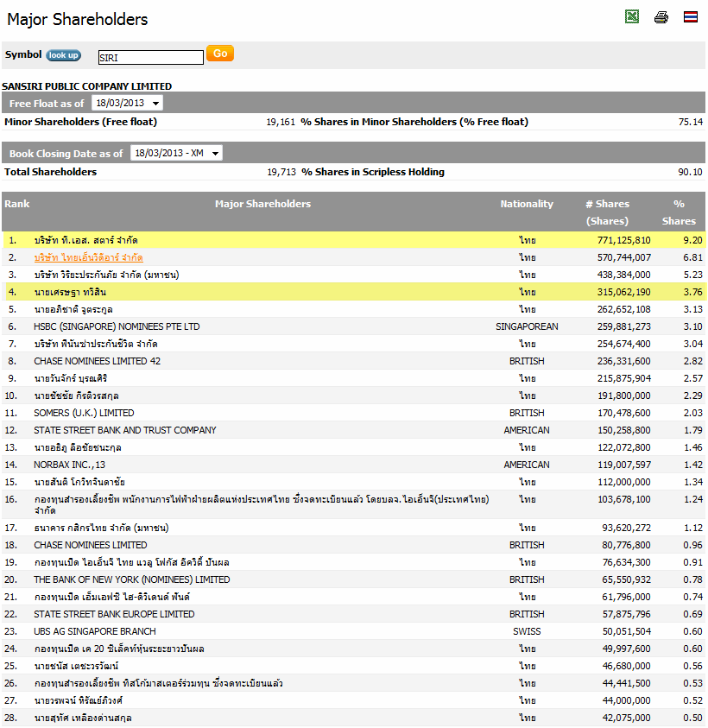Click the Total Shareholders label
Viewport: 708px width, 728px height.
[51, 172]
